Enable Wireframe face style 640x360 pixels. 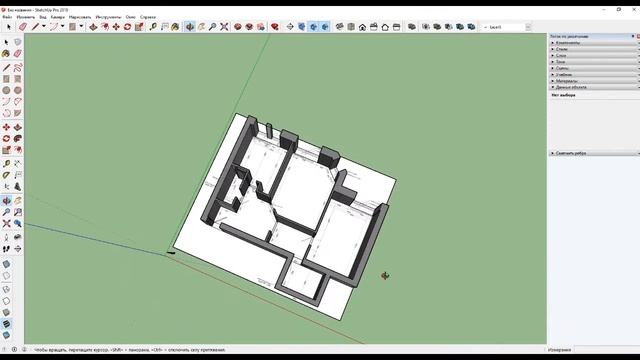6,289
